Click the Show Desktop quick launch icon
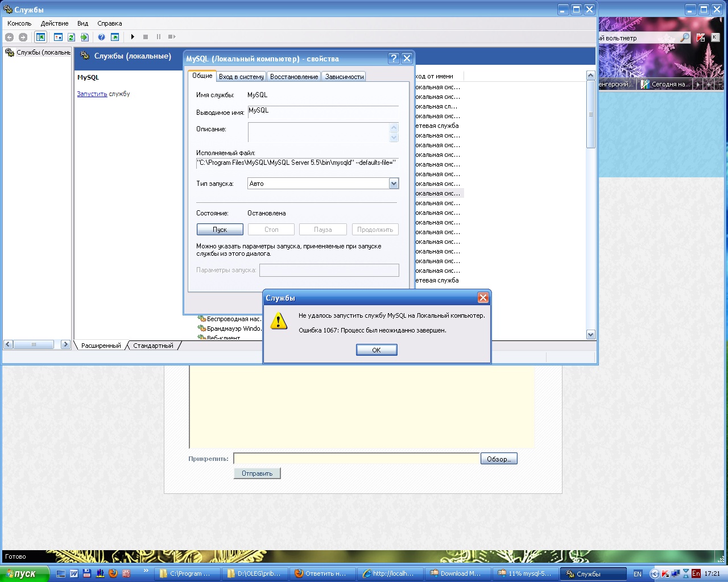This screenshot has width=728, height=582. pos(61,573)
